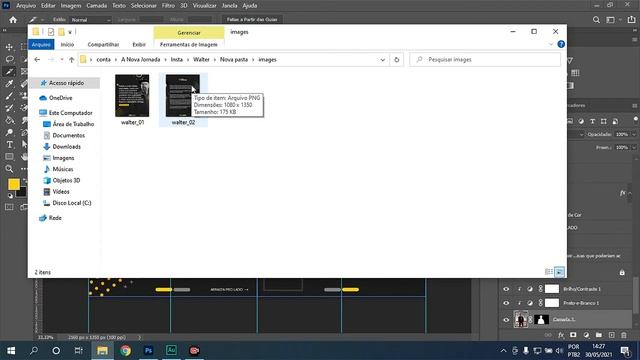Go back in Explorer navigation
Image resolution: width=640 pixels, height=360 pixels.
[37, 60]
